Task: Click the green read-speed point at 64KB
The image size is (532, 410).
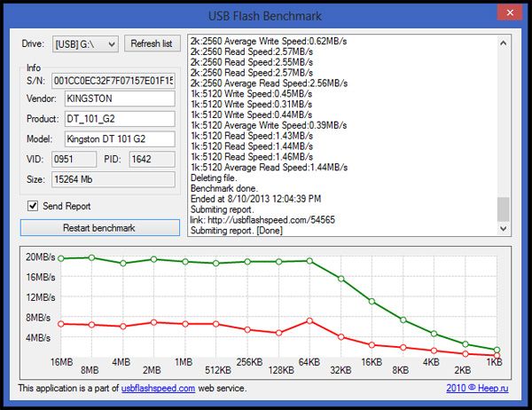Action: point(310,261)
